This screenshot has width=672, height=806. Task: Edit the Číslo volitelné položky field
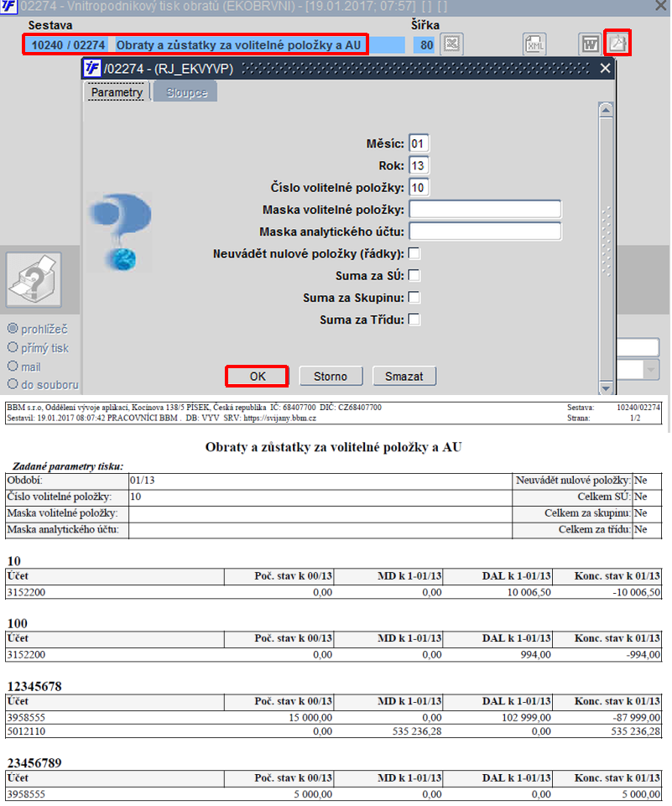tap(419, 188)
